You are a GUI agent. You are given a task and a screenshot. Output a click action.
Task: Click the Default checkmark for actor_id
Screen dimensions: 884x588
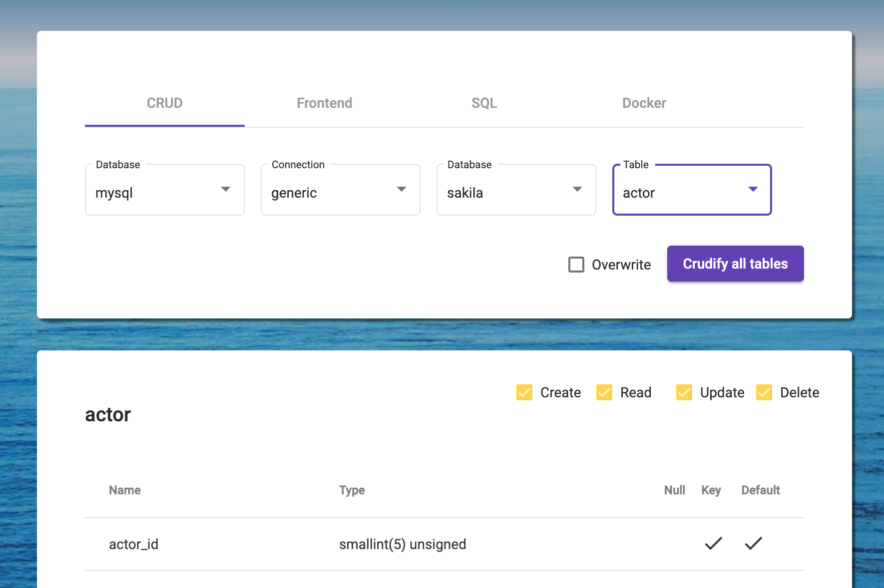[x=753, y=544]
